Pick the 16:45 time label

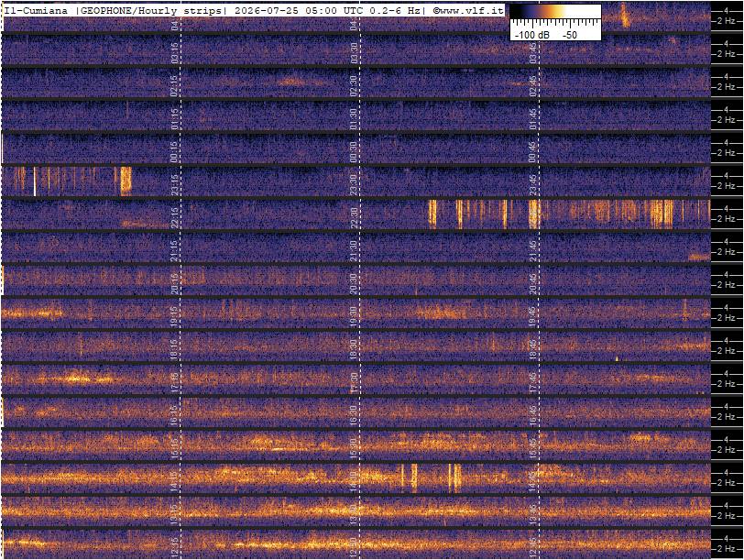coord(532,416)
